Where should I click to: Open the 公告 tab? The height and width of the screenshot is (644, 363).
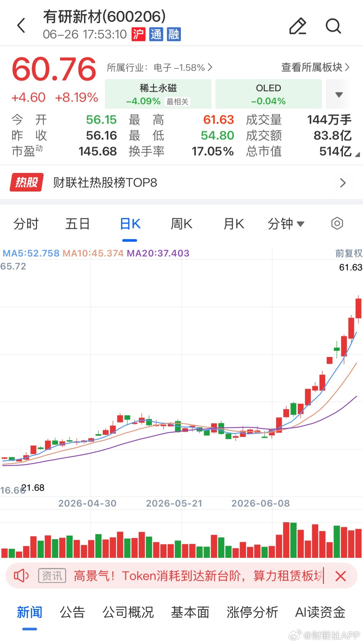pos(72,612)
